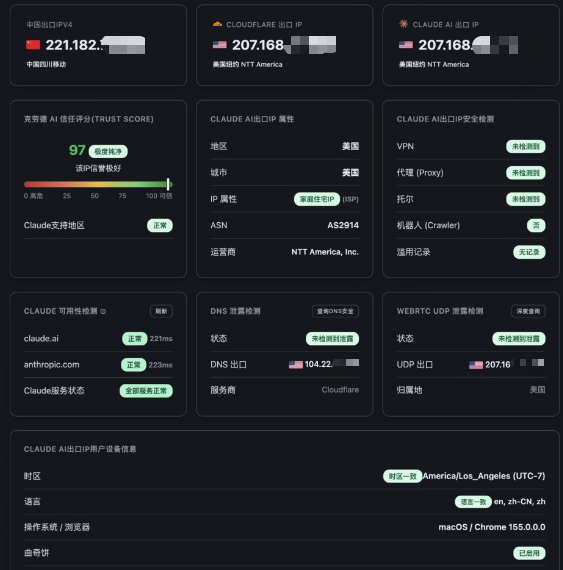Select the AS2914 ASN value
Viewport: 563px width, 570px height.
click(x=343, y=225)
